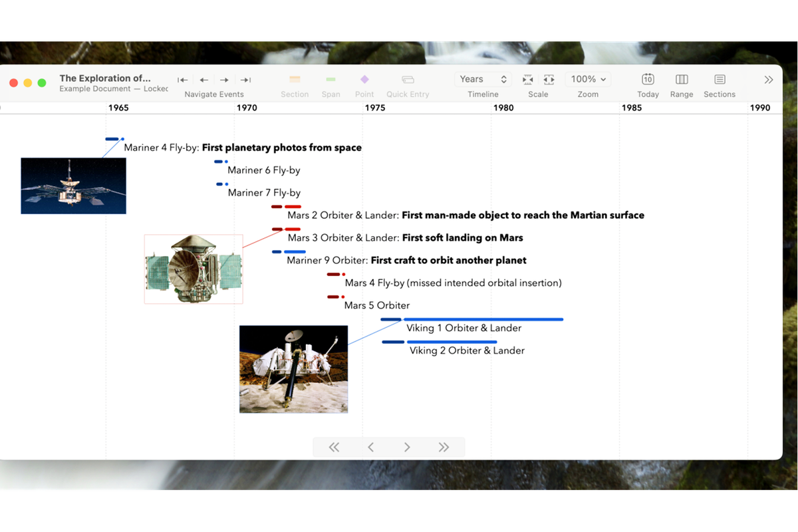Viewport: 798px width, 532px height.
Task: Click the decrease Scale icon
Action: tap(528, 80)
